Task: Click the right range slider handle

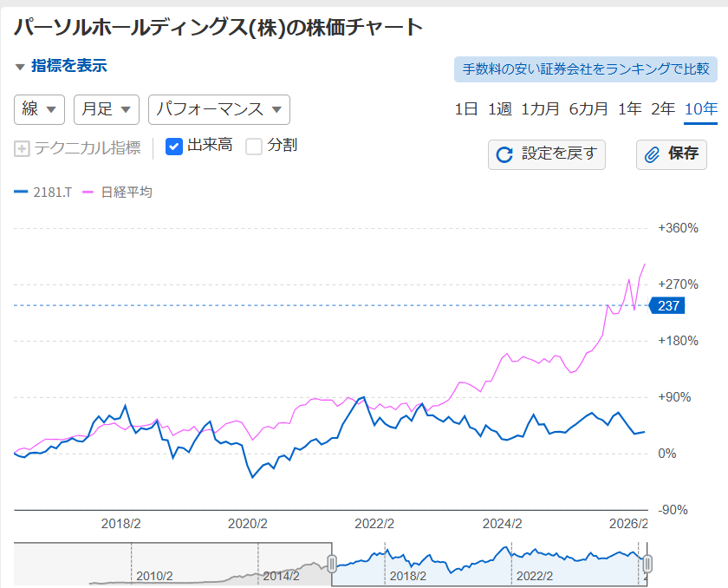Action: tap(647, 564)
